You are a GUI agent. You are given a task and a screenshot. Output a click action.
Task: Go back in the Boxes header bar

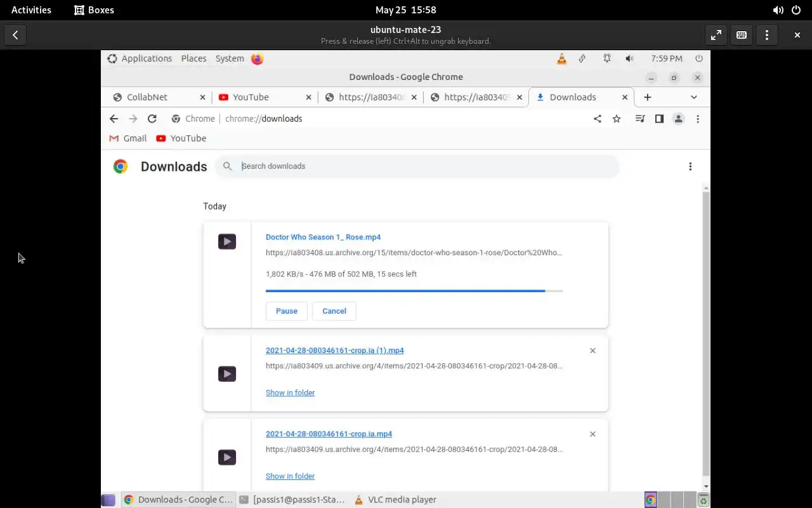(15, 35)
